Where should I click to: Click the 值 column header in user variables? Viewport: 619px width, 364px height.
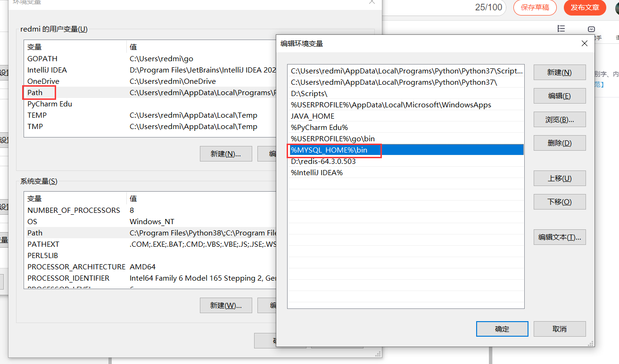pyautogui.click(x=202, y=47)
